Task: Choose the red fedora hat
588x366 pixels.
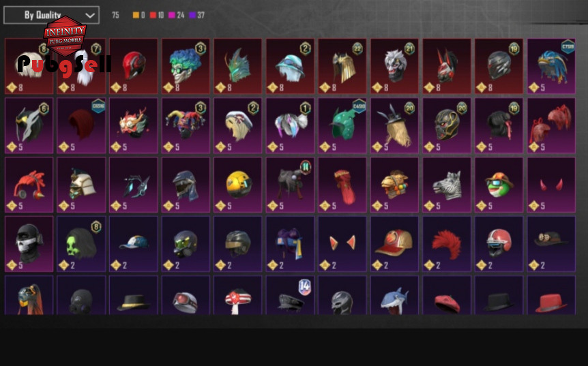Action: (x=551, y=295)
